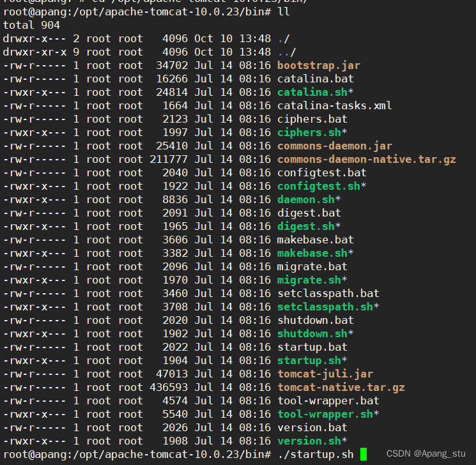Image resolution: width=476 pixels, height=465 pixels.
Task: Select the makebase.sh filename
Action: 312,253
